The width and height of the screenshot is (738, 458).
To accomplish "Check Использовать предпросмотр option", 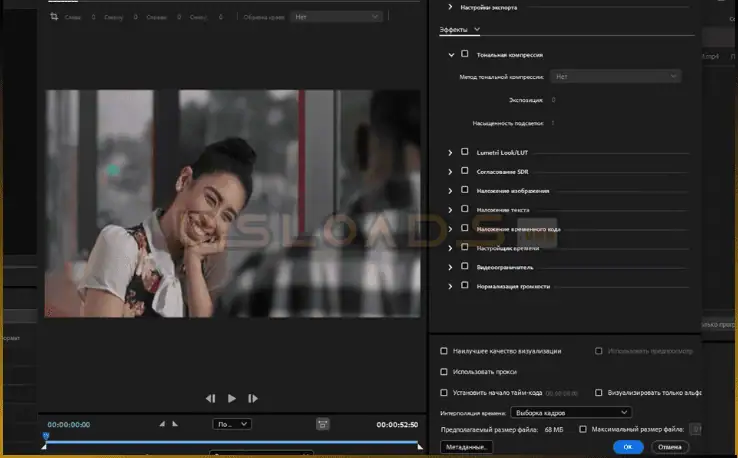I will (598, 351).
